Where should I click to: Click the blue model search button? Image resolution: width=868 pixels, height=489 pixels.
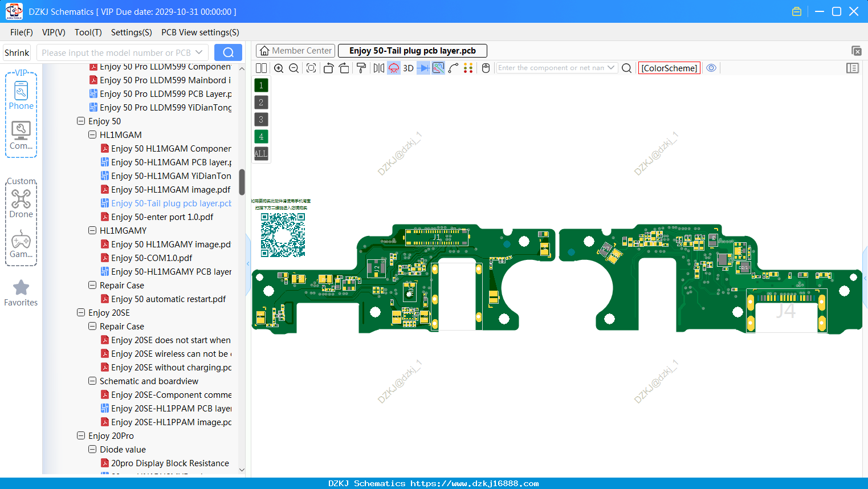click(228, 52)
